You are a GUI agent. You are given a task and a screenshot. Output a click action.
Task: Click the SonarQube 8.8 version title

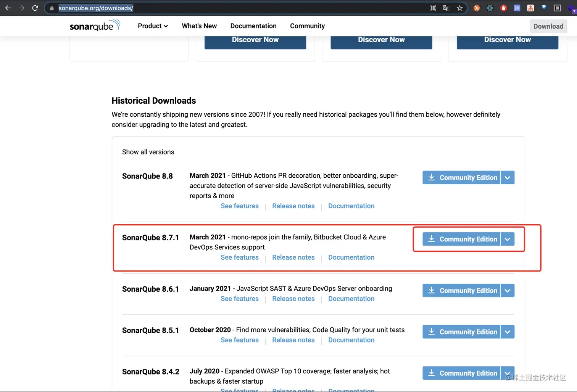coord(147,176)
